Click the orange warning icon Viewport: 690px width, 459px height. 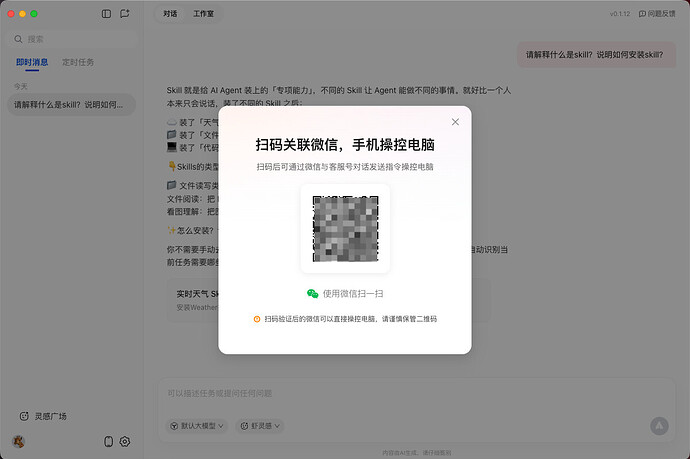pyautogui.click(x=257, y=319)
